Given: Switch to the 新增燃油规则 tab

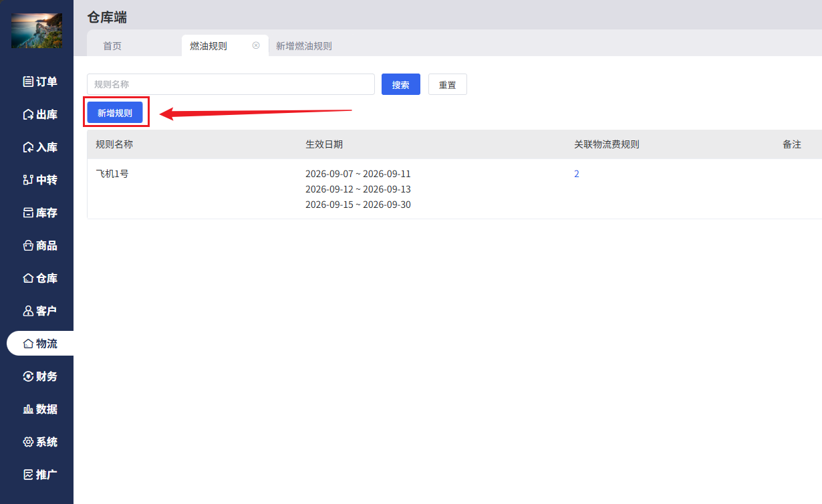Looking at the screenshot, I should (304, 46).
